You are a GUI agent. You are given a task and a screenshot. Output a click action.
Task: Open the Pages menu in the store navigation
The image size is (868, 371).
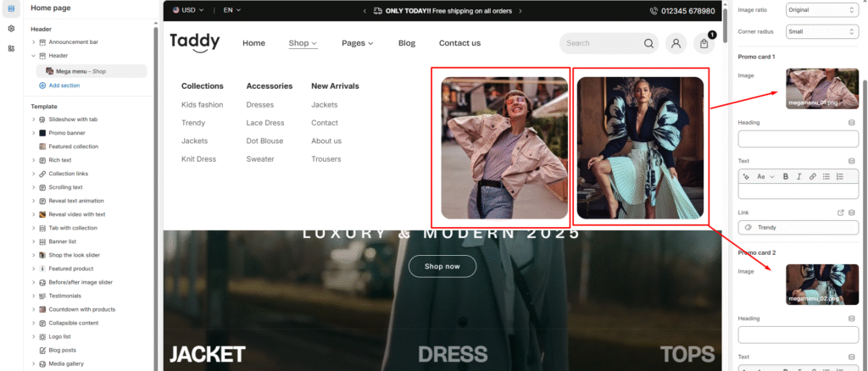357,43
